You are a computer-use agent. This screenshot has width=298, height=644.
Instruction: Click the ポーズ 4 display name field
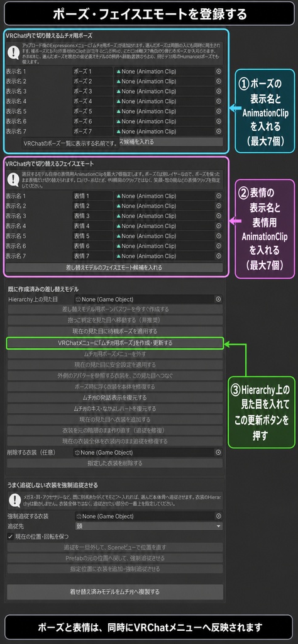[92, 101]
